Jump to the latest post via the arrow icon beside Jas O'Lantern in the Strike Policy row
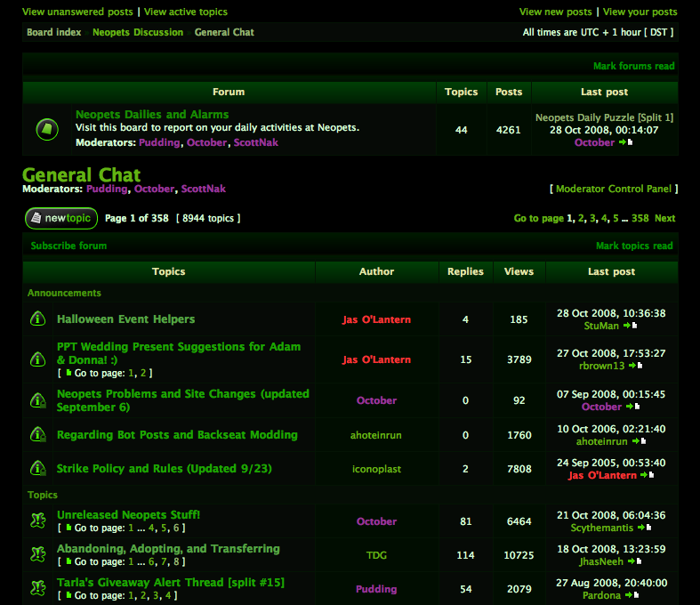The width and height of the screenshot is (700, 605). (647, 475)
